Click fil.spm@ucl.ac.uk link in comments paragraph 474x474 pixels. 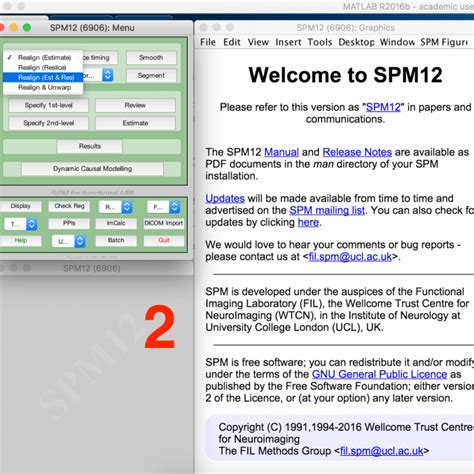350,257
